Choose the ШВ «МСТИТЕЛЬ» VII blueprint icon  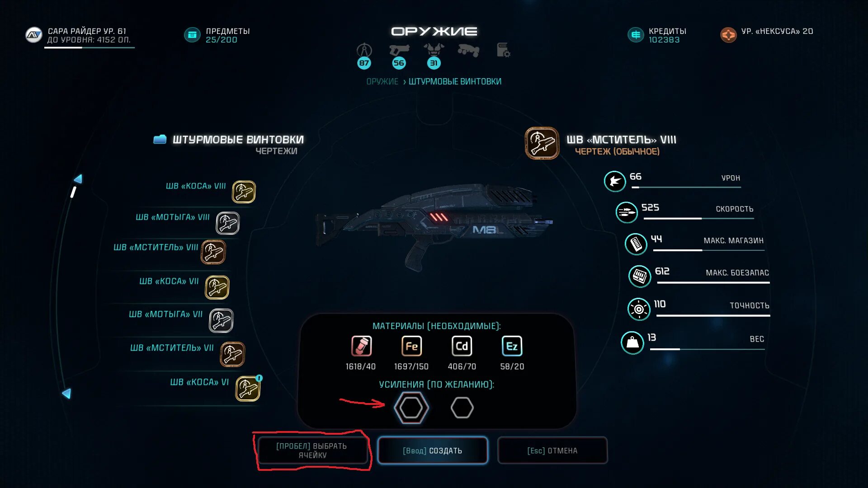[232, 354]
